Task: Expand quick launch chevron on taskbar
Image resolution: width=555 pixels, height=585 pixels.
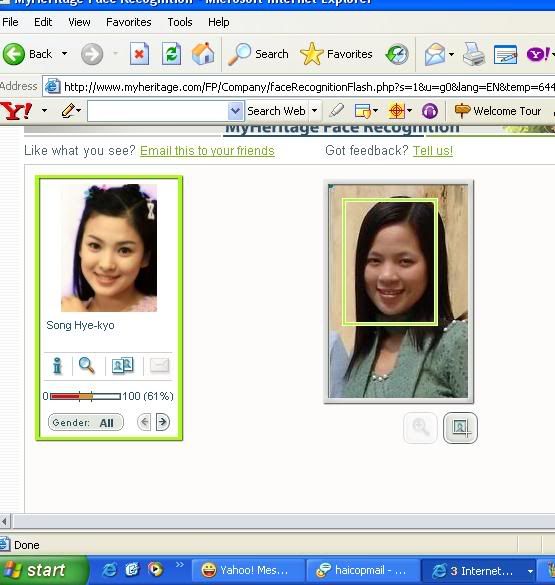Action: pyautogui.click(x=180, y=564)
